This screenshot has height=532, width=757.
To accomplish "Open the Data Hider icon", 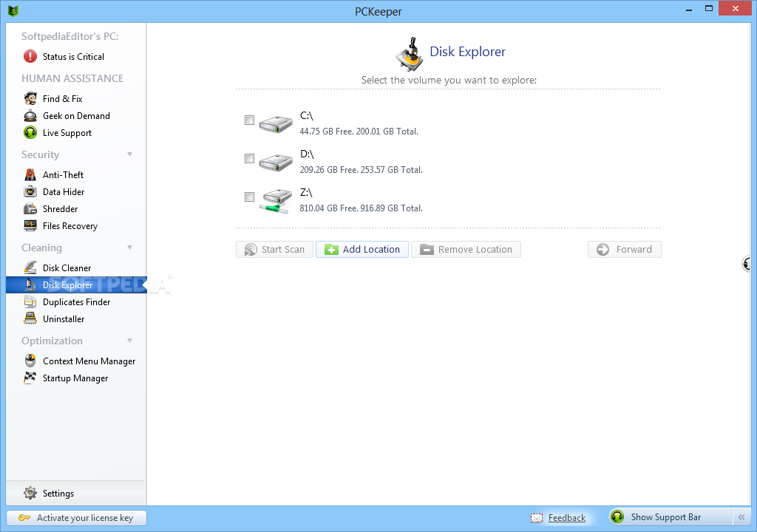I will 30,191.
